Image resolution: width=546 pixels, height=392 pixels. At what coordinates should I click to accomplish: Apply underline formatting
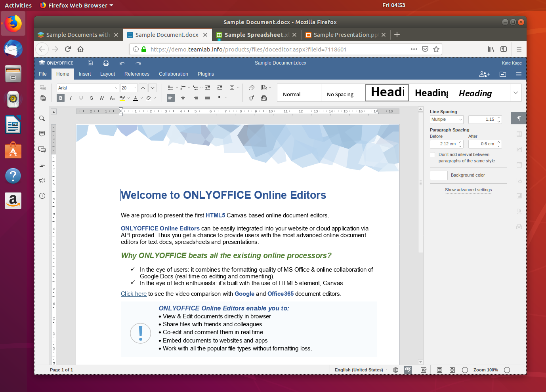pos(81,98)
